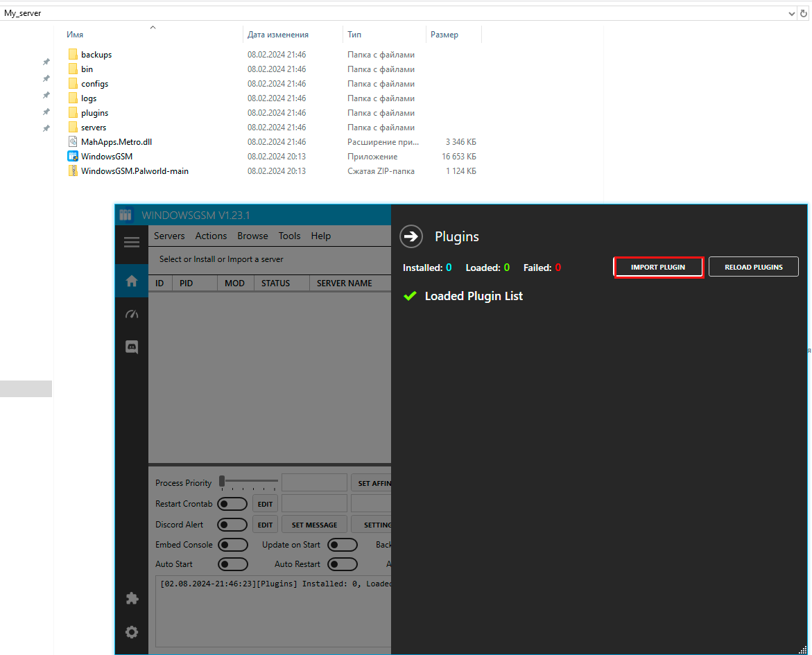
Task: Click the window resize grip corner
Action: coord(803,650)
